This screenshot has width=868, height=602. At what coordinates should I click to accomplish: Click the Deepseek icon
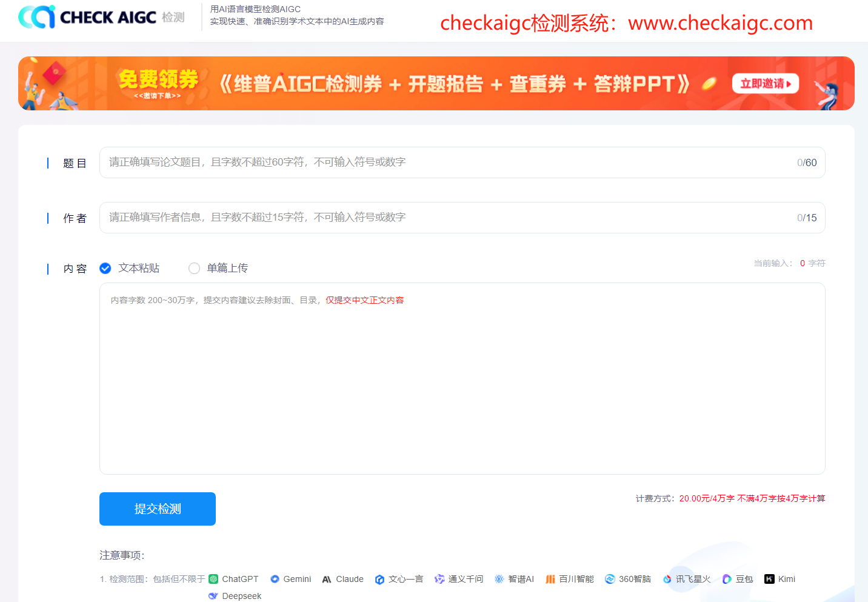pyautogui.click(x=213, y=596)
